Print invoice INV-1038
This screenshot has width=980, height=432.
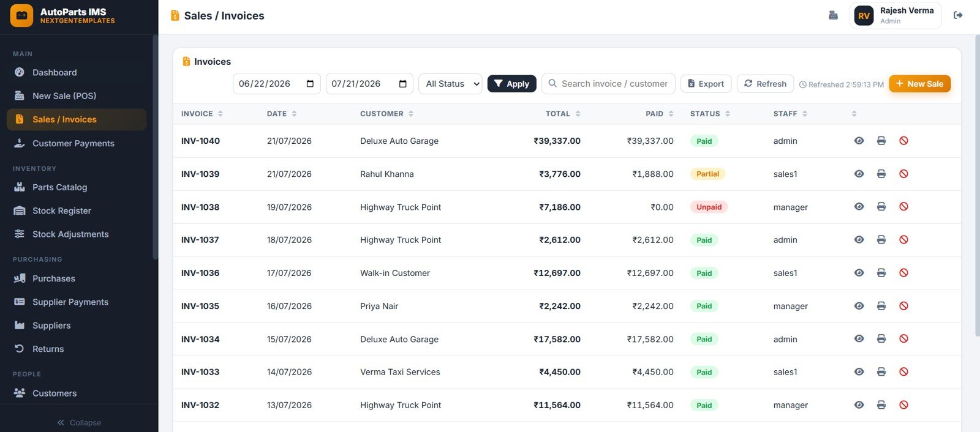[x=881, y=207]
